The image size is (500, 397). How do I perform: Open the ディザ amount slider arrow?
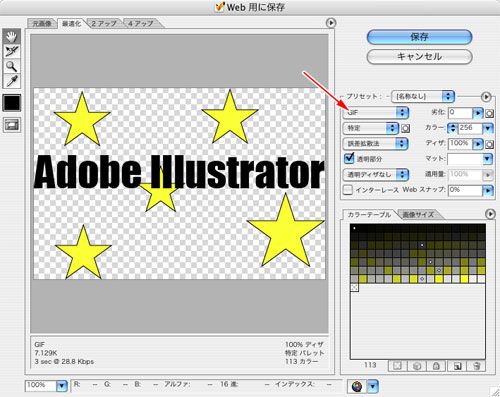tap(478, 144)
